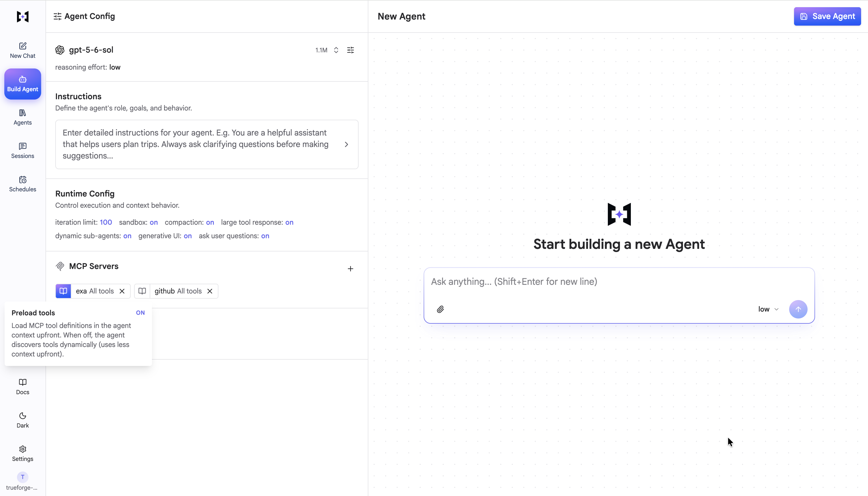Toggle generative UI setting
Image resolution: width=868 pixels, height=496 pixels.
coord(188,236)
